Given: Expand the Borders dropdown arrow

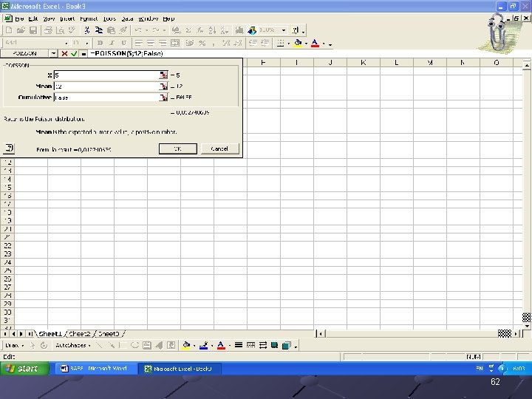Looking at the screenshot, I should 288,43.
